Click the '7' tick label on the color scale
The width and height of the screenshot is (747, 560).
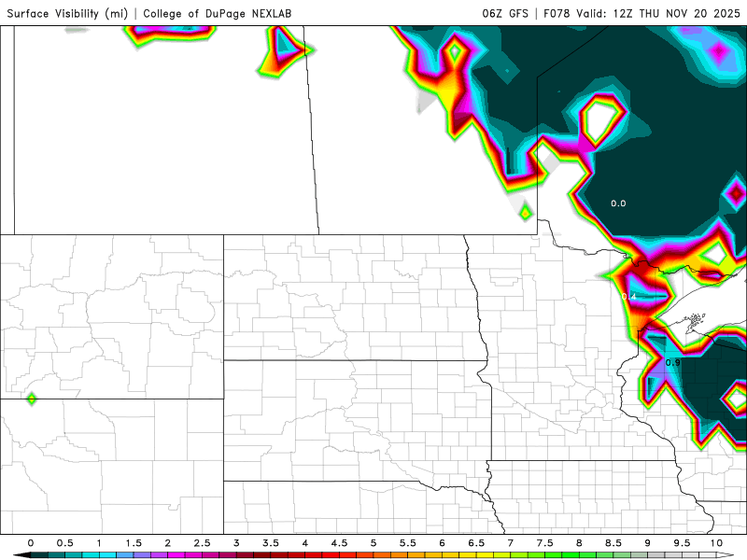click(x=511, y=543)
